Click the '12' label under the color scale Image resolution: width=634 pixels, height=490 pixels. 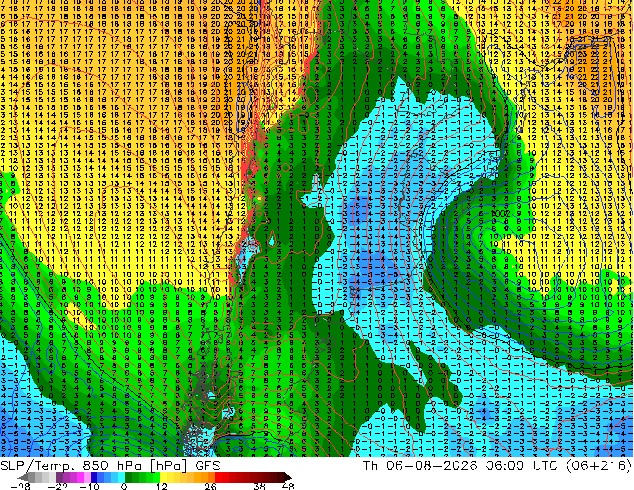162,486
